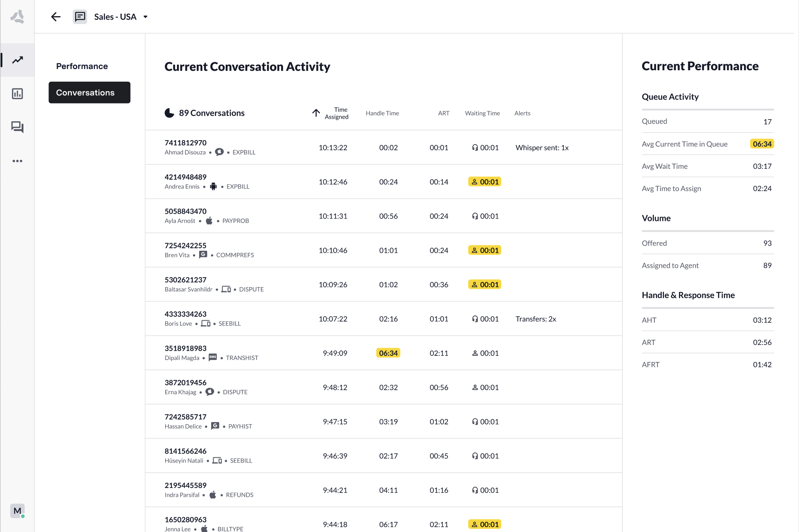
Task: Sort by Time Assigned arrow
Action: [x=316, y=113]
